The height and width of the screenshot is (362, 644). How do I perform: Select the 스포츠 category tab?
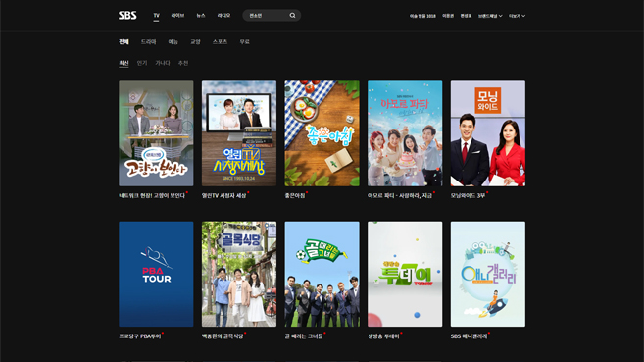[220, 41]
